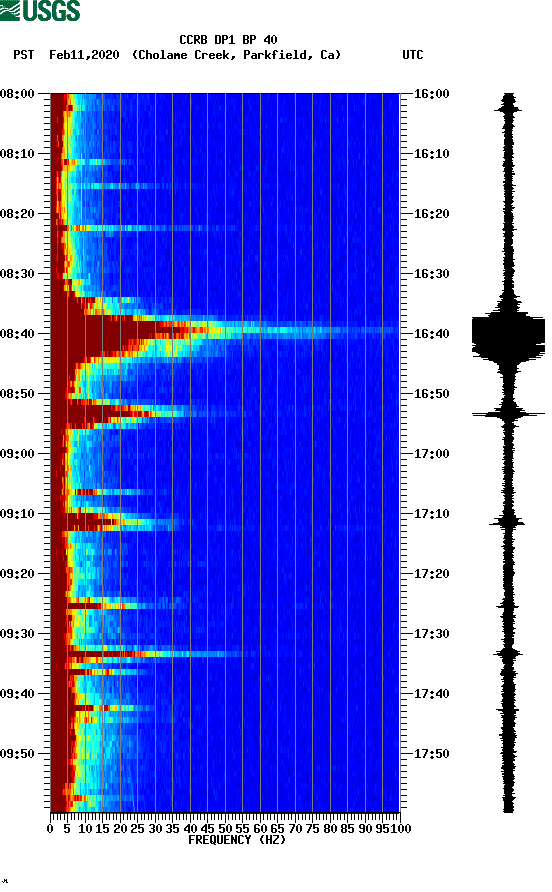Click the 08:40 PST time label

[x=18, y=333]
